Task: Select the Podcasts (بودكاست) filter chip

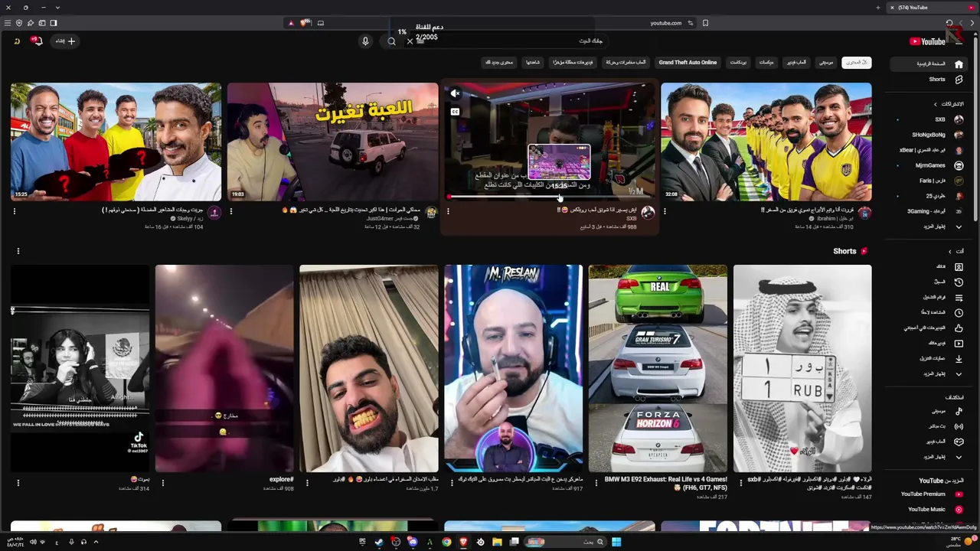Action: tap(738, 63)
